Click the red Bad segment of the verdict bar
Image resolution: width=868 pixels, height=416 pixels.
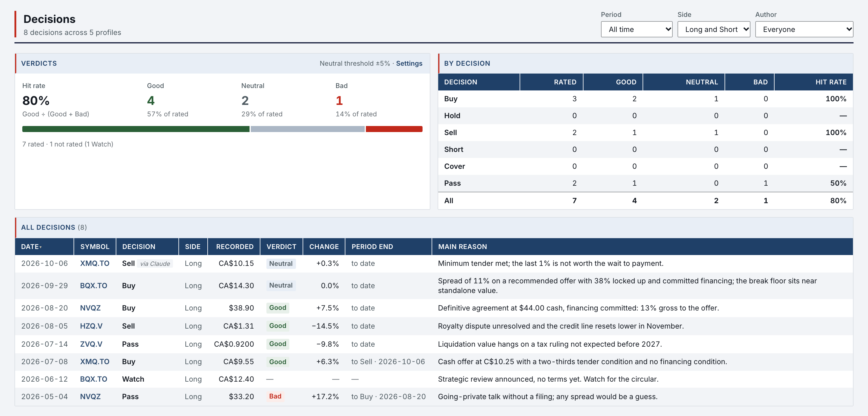tap(394, 129)
